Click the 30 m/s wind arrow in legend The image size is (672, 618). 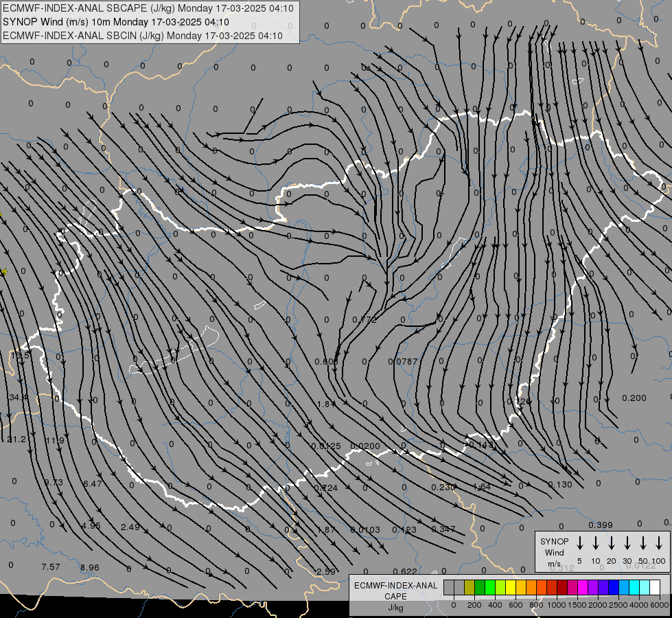[627, 543]
